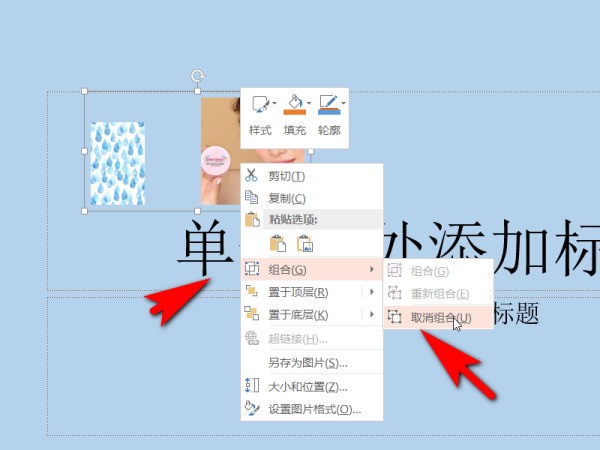Select 取消组合(U) in the submenu

coord(438,317)
